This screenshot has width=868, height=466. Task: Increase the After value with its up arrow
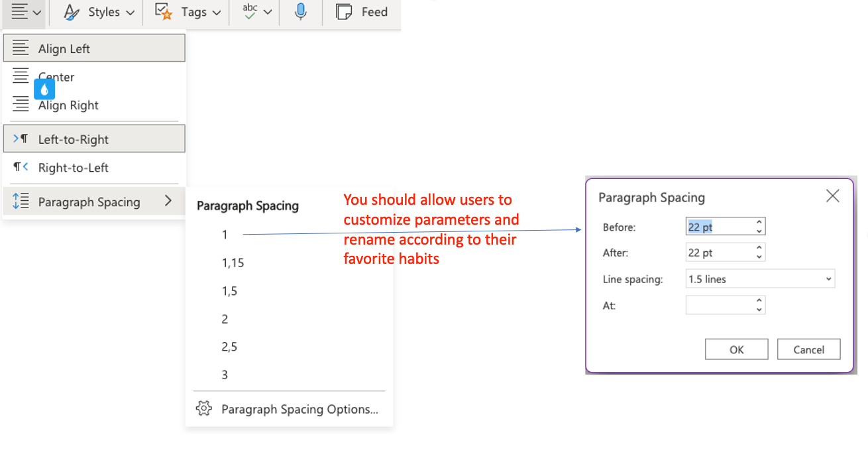[759, 249]
